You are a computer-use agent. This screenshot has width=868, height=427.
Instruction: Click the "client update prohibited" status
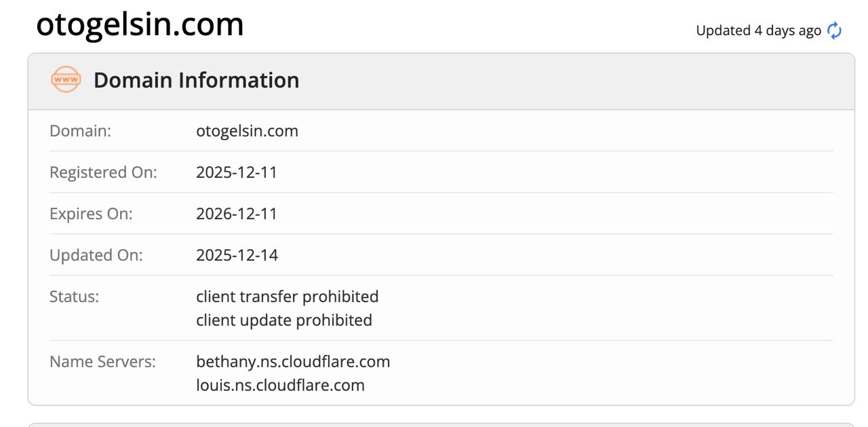(x=283, y=320)
